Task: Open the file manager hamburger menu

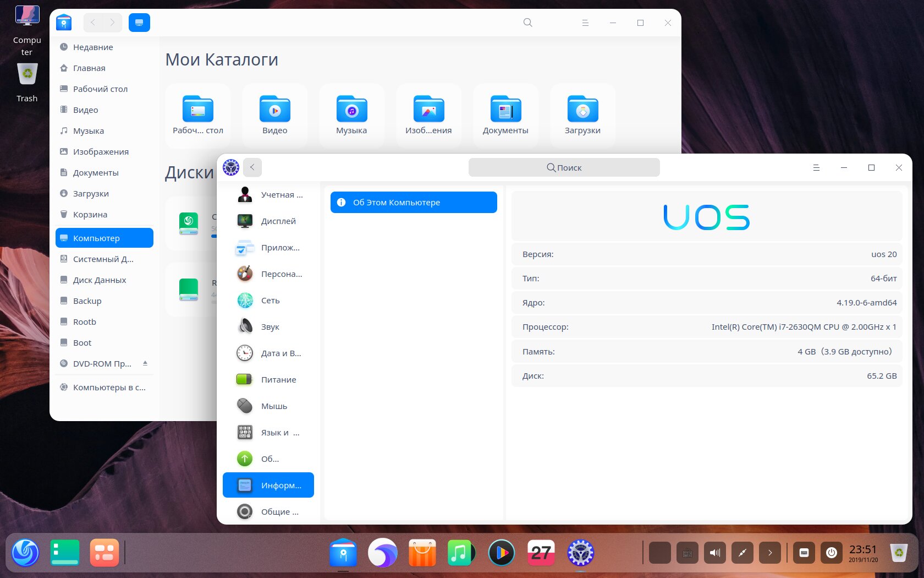Action: [x=585, y=23]
